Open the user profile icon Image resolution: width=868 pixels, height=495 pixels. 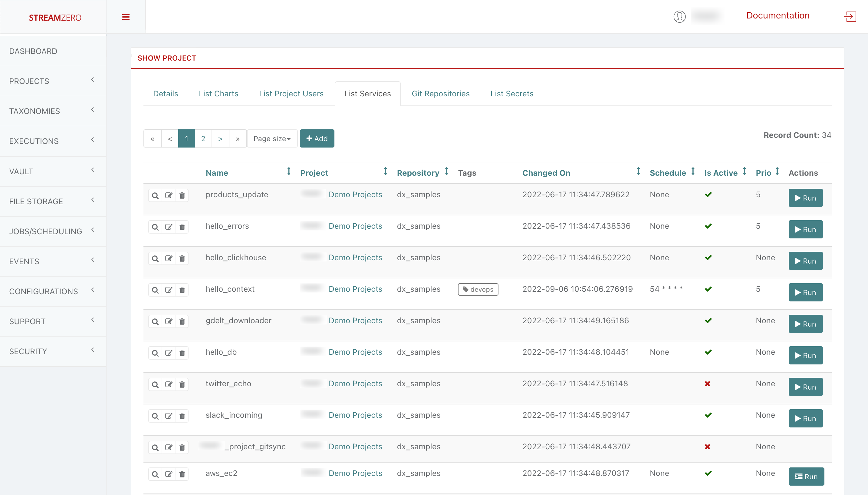(x=679, y=16)
